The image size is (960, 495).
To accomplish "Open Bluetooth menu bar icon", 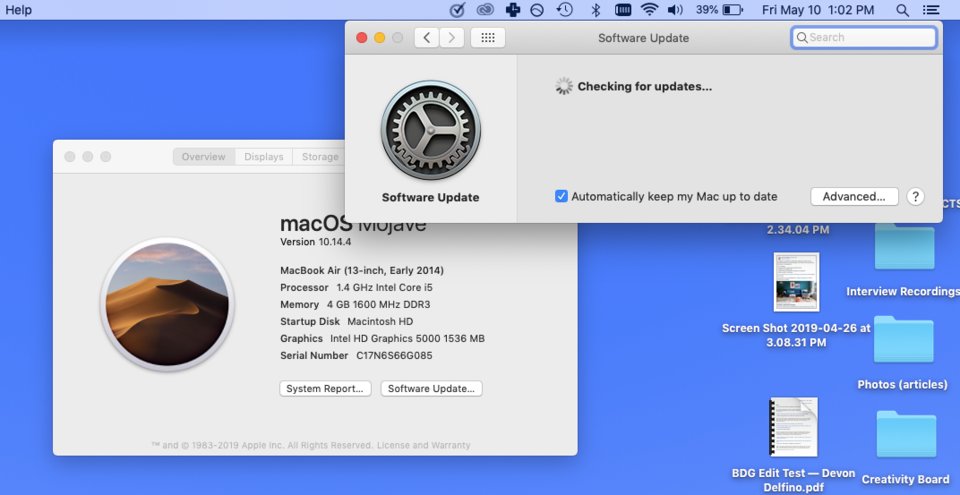I will (595, 10).
